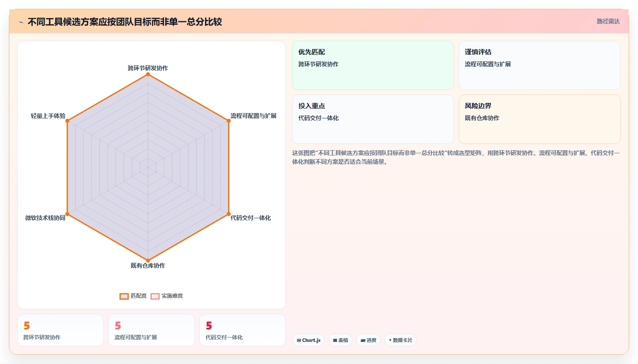The height and width of the screenshot is (364, 638).
Task: Select the 表格 chip
Action: (340, 340)
